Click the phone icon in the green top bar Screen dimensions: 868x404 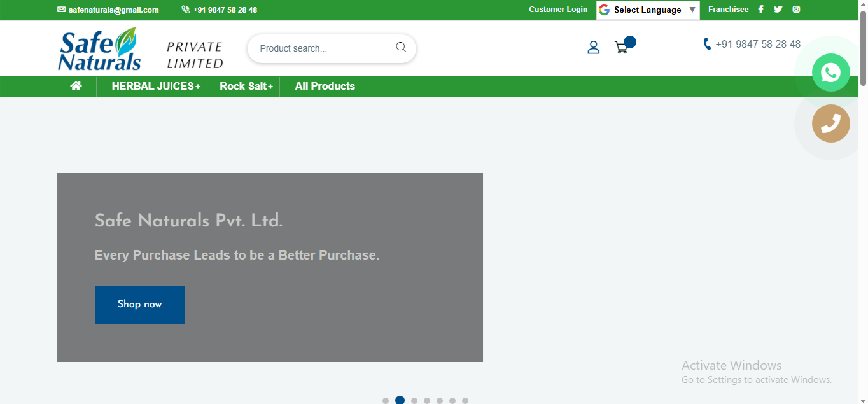185,10
